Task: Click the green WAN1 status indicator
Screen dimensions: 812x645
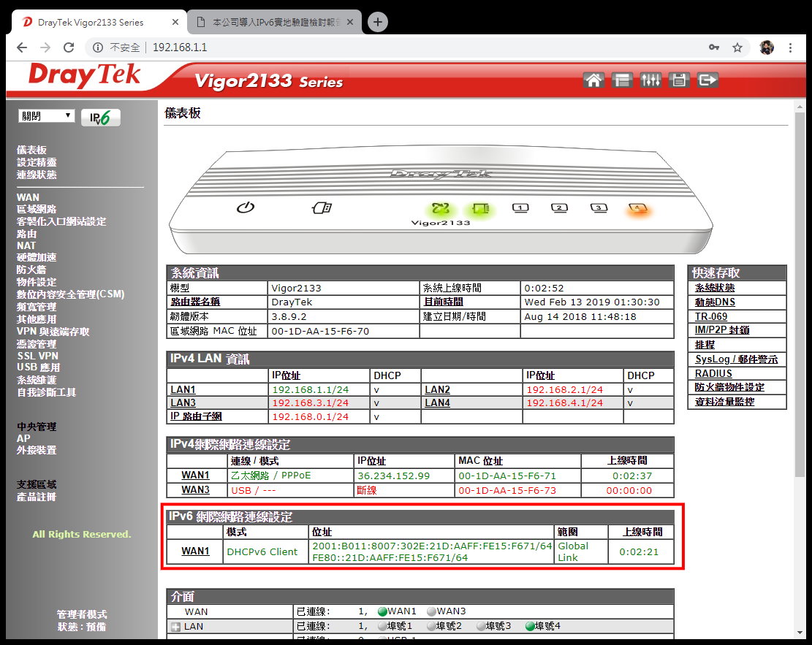Action: coord(382,611)
